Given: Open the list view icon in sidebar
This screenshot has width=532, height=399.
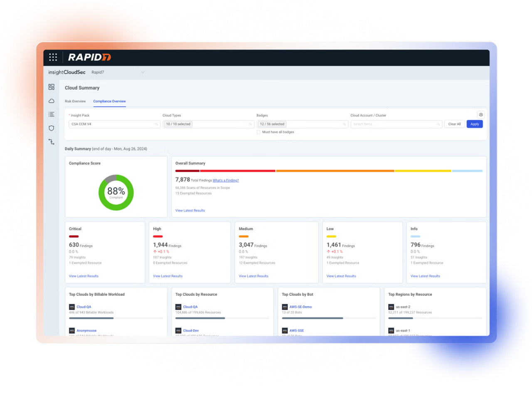Looking at the screenshot, I should tap(51, 114).
